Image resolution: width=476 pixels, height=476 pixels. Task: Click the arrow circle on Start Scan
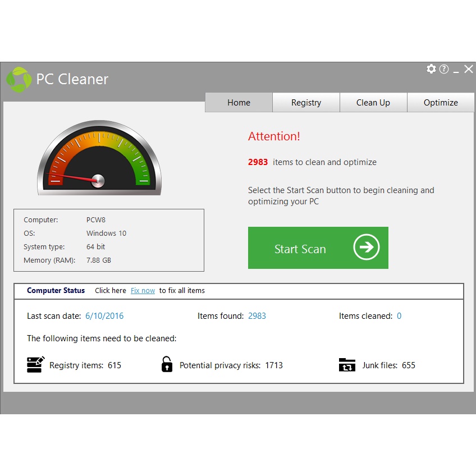[x=366, y=248]
